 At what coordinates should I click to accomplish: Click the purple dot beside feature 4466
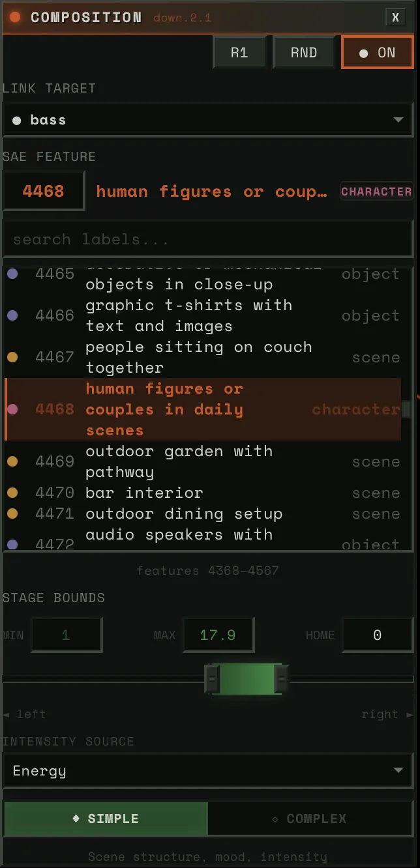click(12, 315)
